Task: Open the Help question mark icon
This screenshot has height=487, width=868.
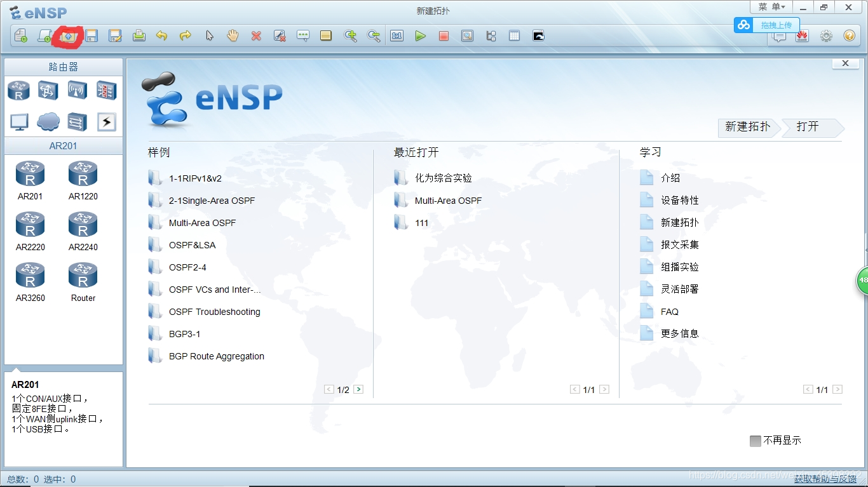Action: pos(850,36)
